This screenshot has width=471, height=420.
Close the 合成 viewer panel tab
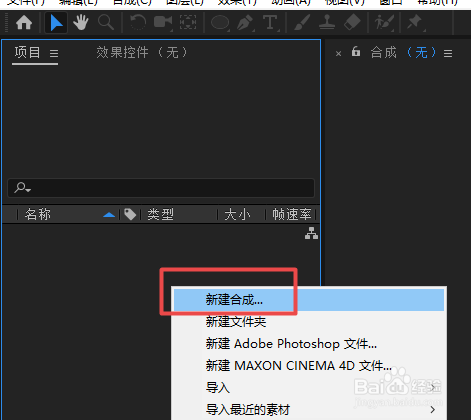point(338,53)
